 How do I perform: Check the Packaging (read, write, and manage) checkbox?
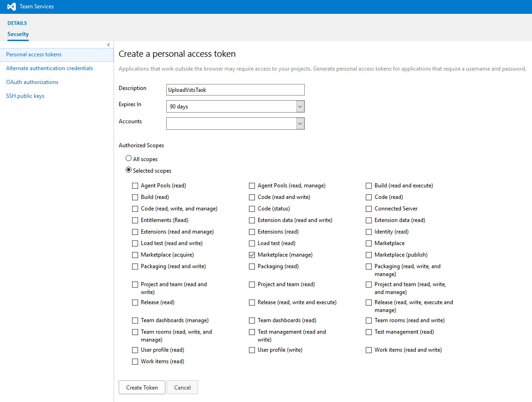[x=369, y=267]
